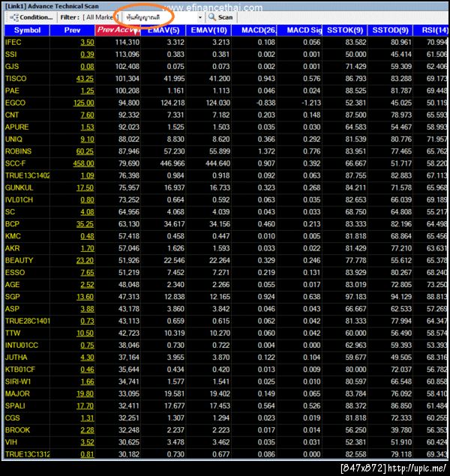The height and width of the screenshot is (476, 450).
Task: Click the GUNKUL price link 17.50
Action: pos(85,187)
